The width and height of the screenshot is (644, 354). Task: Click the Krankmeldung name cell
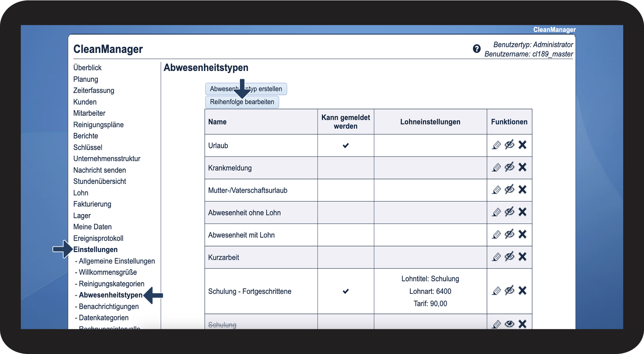click(x=261, y=168)
